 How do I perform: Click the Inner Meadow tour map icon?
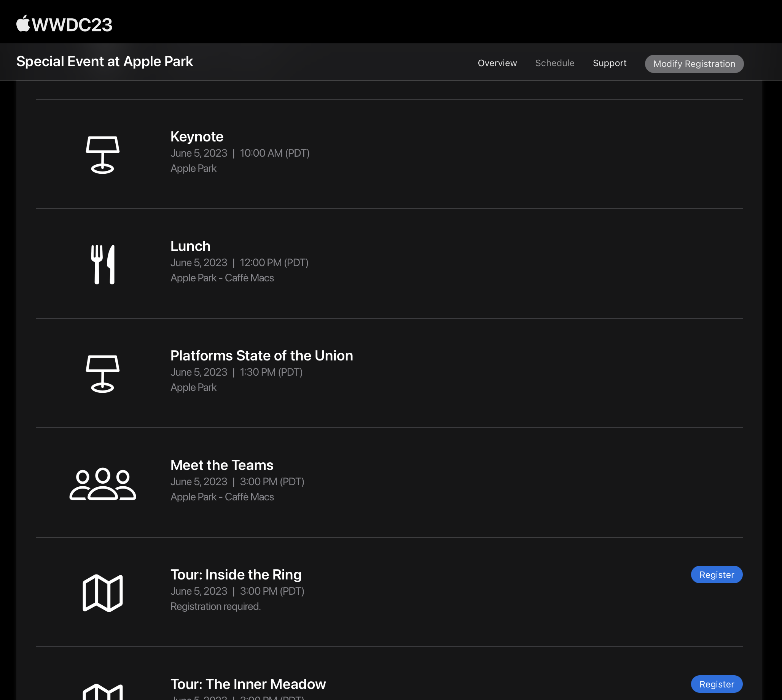point(102,692)
